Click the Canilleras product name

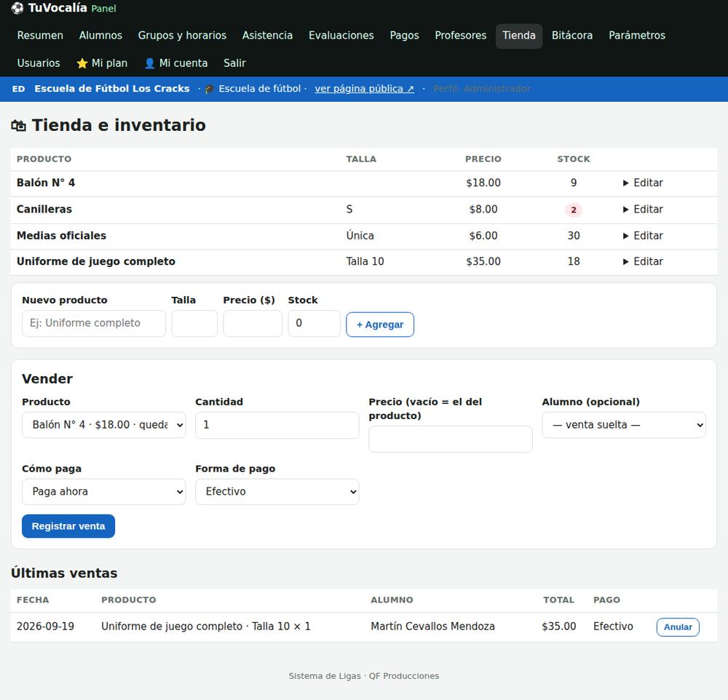pos(44,210)
